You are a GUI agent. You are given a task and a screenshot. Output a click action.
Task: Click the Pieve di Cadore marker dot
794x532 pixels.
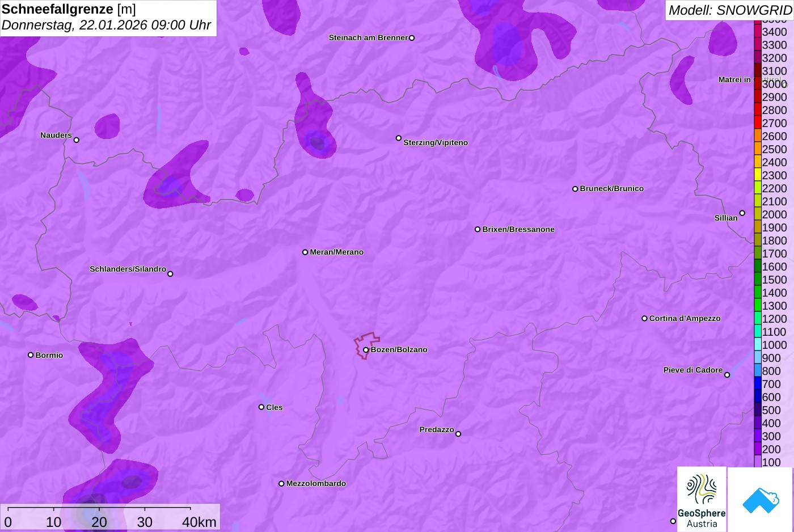[x=727, y=375]
